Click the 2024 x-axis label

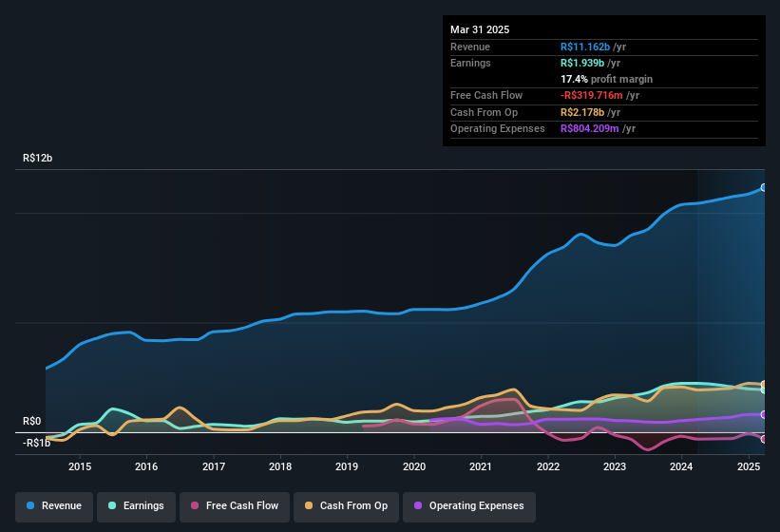click(681, 466)
